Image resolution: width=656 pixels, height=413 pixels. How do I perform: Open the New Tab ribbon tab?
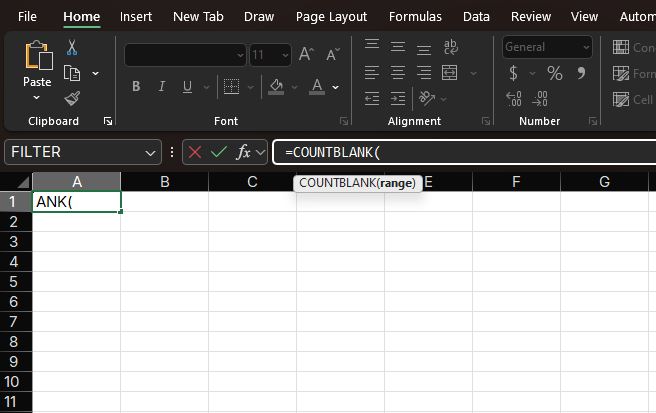[198, 16]
